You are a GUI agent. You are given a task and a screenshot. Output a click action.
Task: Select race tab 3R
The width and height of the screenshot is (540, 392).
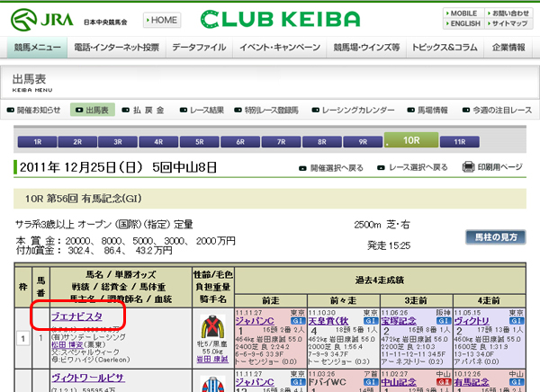tap(118, 142)
